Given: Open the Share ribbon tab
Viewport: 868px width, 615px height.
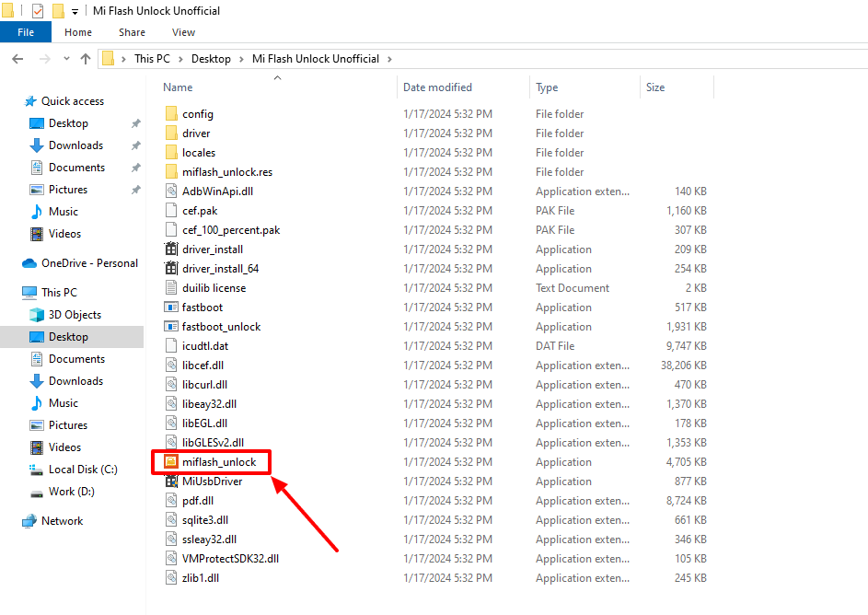Looking at the screenshot, I should pos(132,32).
